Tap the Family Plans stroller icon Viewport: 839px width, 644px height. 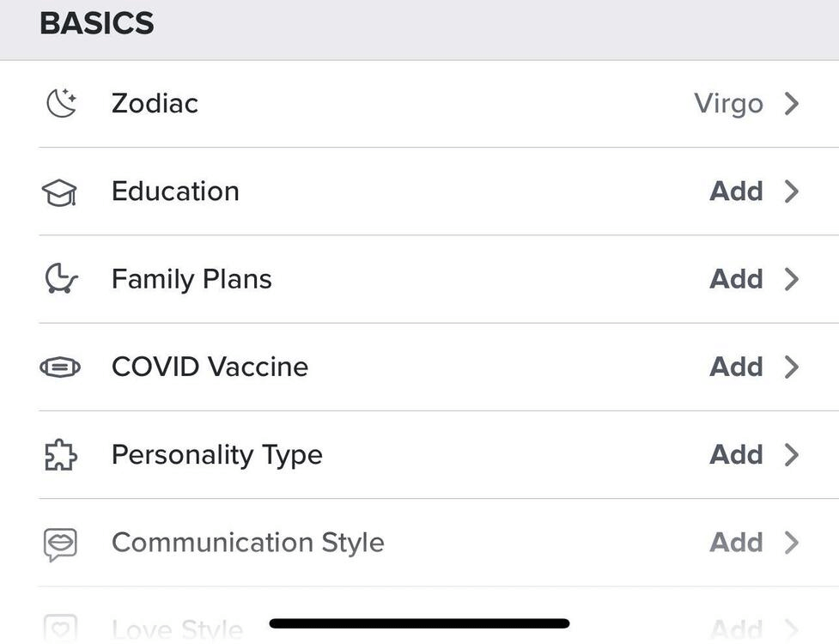coord(61,279)
